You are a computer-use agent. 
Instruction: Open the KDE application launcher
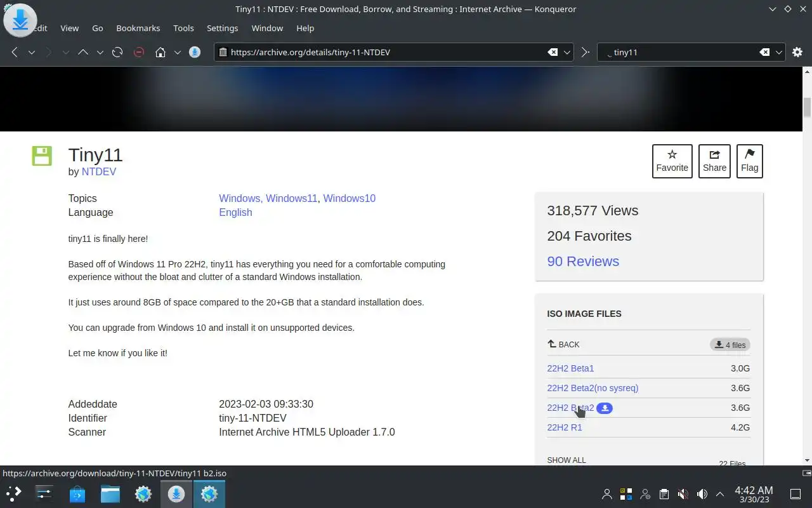coord(13,493)
